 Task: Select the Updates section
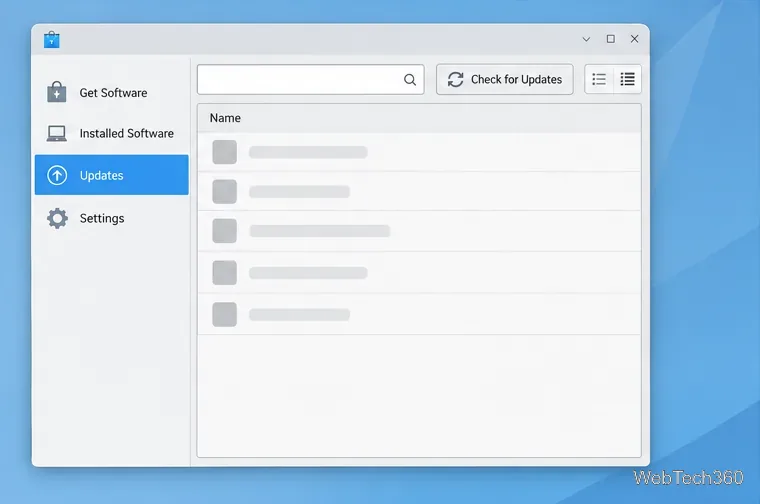tap(111, 175)
